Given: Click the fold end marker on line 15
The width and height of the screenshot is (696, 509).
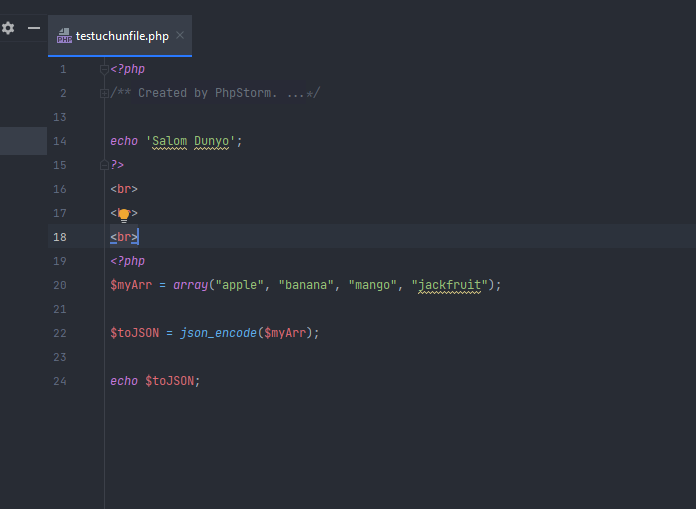Looking at the screenshot, I should [x=104, y=165].
